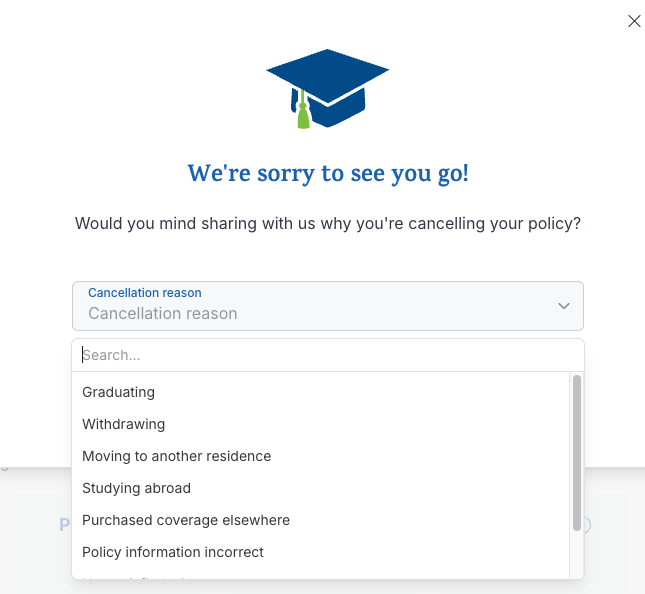The image size is (645, 594).
Task: Click the faded circle icon behind the dialog
Action: click(x=588, y=525)
